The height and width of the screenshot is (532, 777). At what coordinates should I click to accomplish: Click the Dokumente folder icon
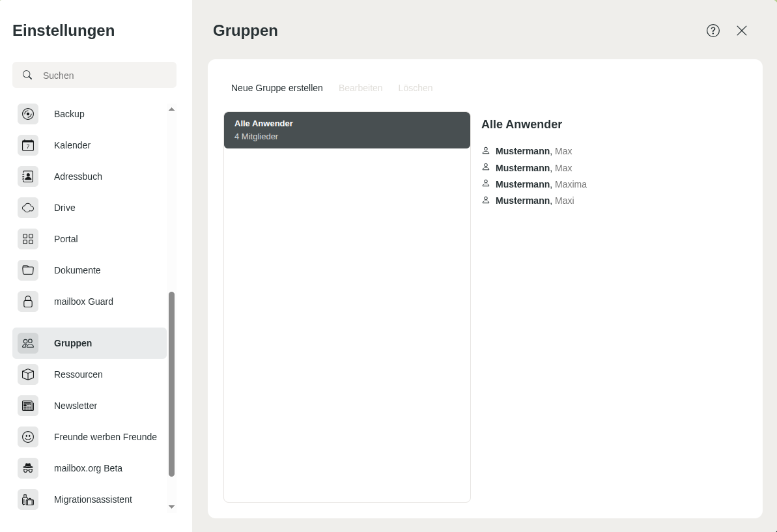[28, 270]
